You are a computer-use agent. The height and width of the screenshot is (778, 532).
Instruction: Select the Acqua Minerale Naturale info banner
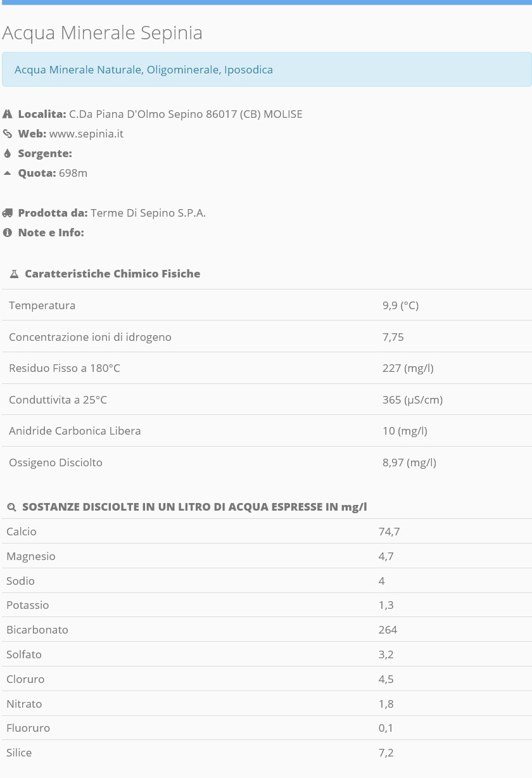tap(267, 70)
